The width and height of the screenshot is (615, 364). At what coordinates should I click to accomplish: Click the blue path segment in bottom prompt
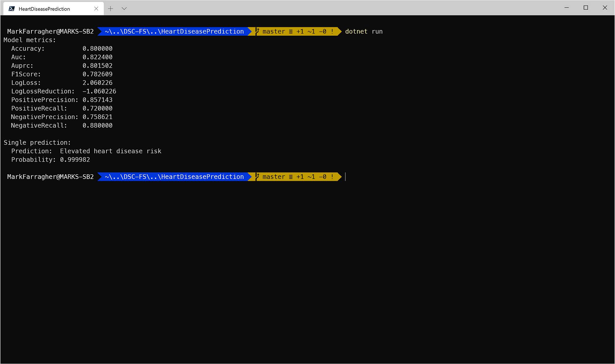pos(174,177)
